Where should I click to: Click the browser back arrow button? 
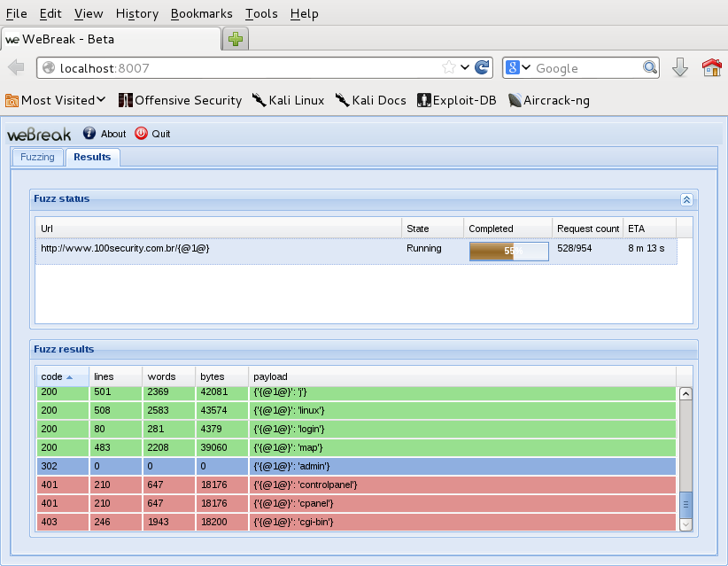(16, 68)
